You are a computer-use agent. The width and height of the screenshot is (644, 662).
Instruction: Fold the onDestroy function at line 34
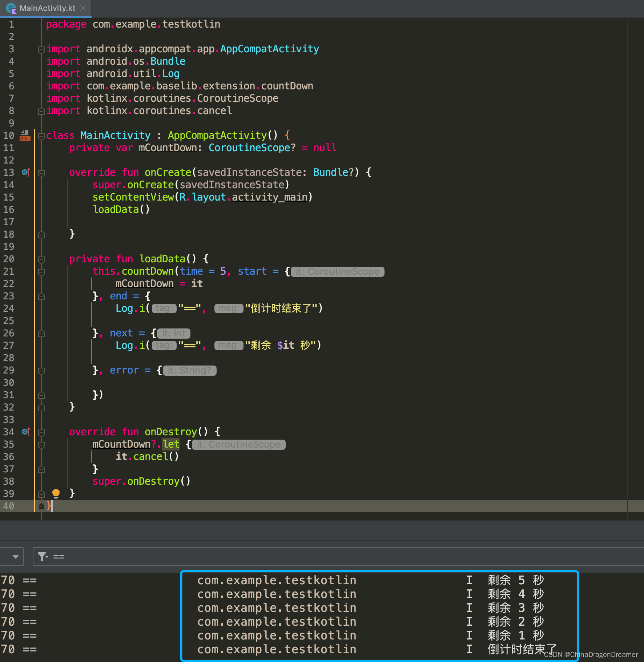41,432
